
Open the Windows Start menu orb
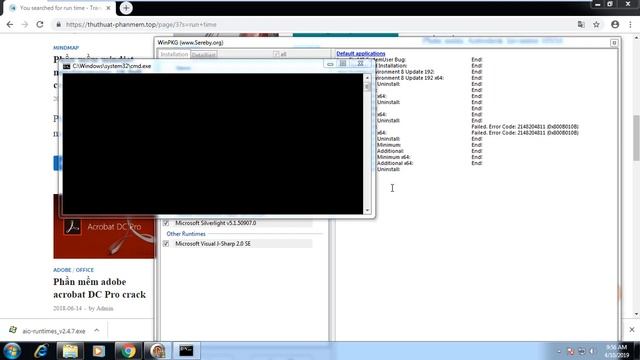point(11,351)
